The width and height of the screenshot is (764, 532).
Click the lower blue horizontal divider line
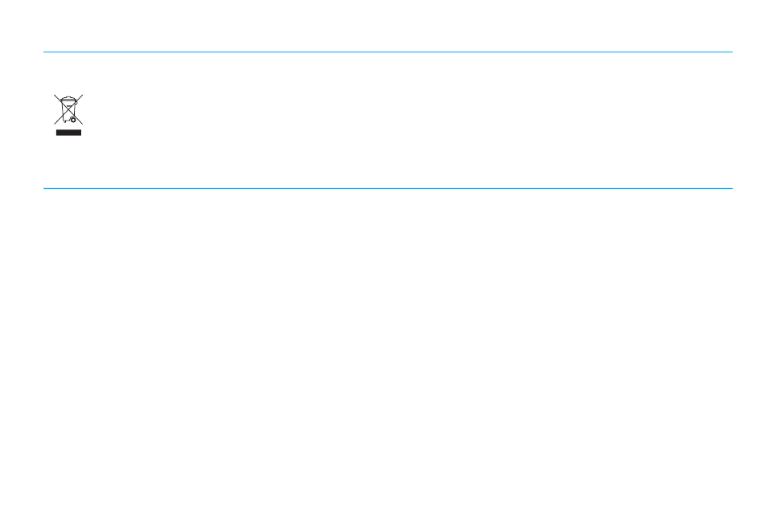pyautogui.click(x=388, y=188)
